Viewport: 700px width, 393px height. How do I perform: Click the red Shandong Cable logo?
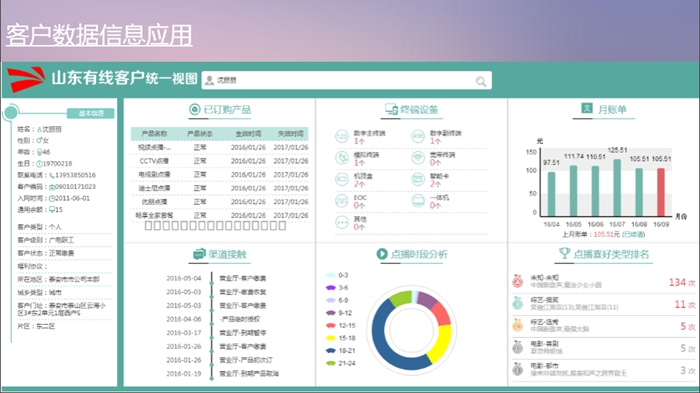26,79
